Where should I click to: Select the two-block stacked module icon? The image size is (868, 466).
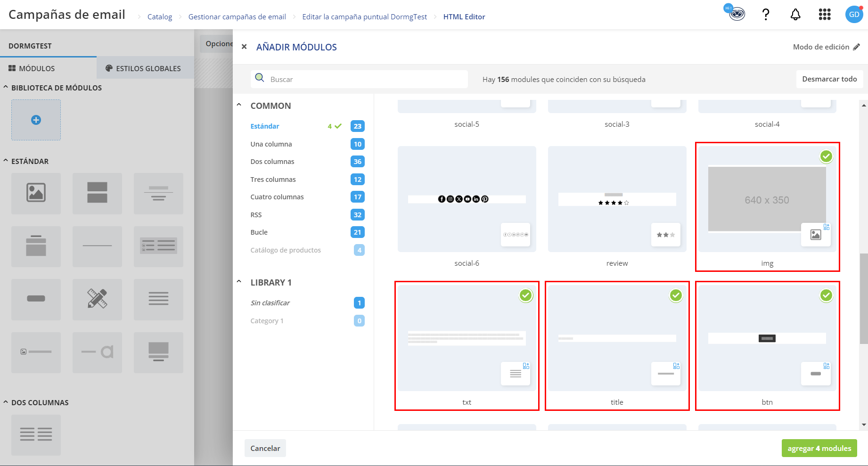(97, 193)
